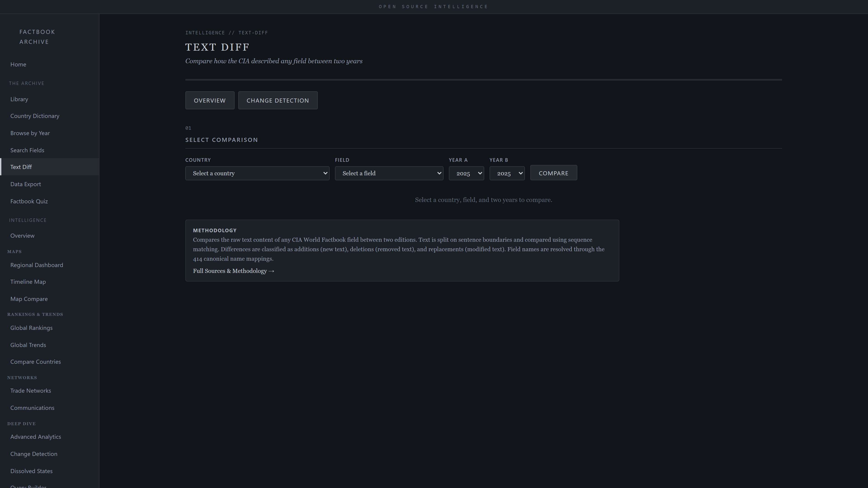Open the Year B dropdown
This screenshot has width=868, height=488.
507,173
